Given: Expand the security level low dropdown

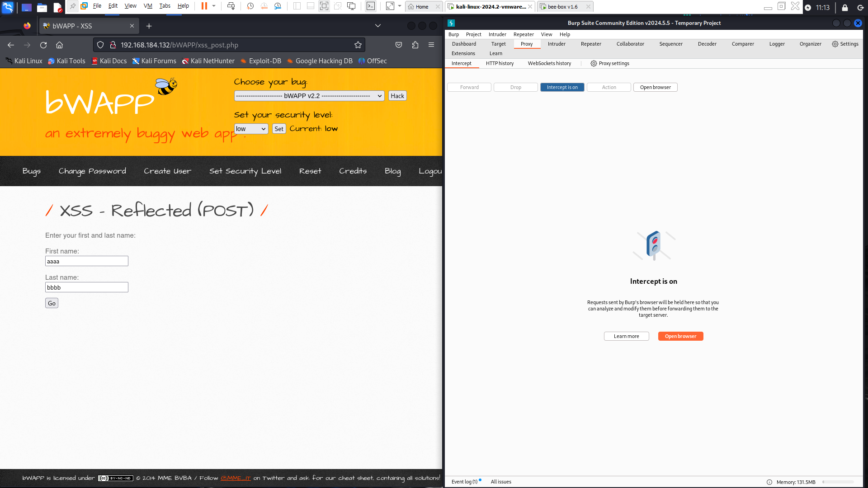Looking at the screenshot, I should tap(251, 129).
